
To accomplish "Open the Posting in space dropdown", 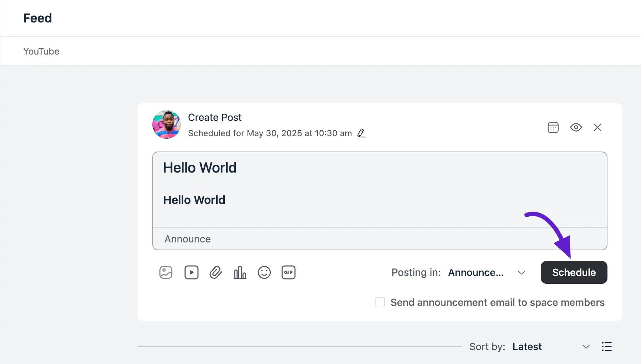I will [487, 272].
